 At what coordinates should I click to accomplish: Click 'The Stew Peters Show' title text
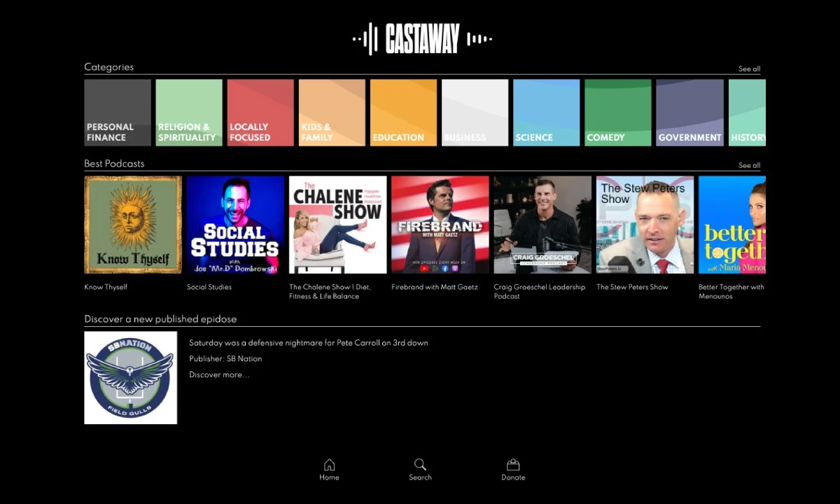coord(632,287)
